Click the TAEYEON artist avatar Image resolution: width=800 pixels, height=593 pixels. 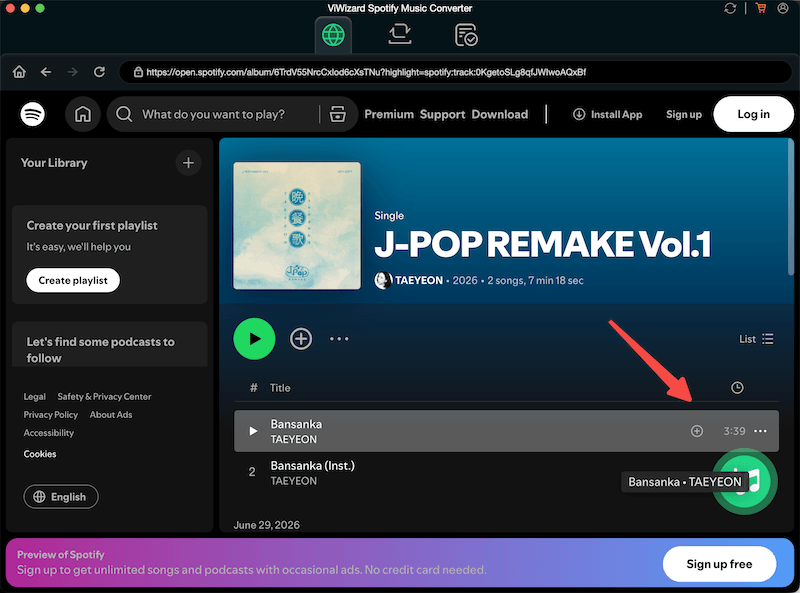point(383,280)
